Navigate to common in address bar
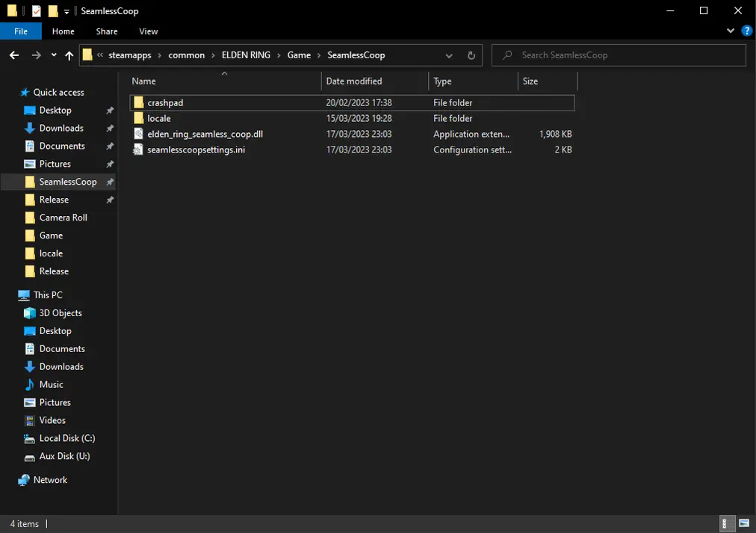The height and width of the screenshot is (533, 756). tap(187, 55)
